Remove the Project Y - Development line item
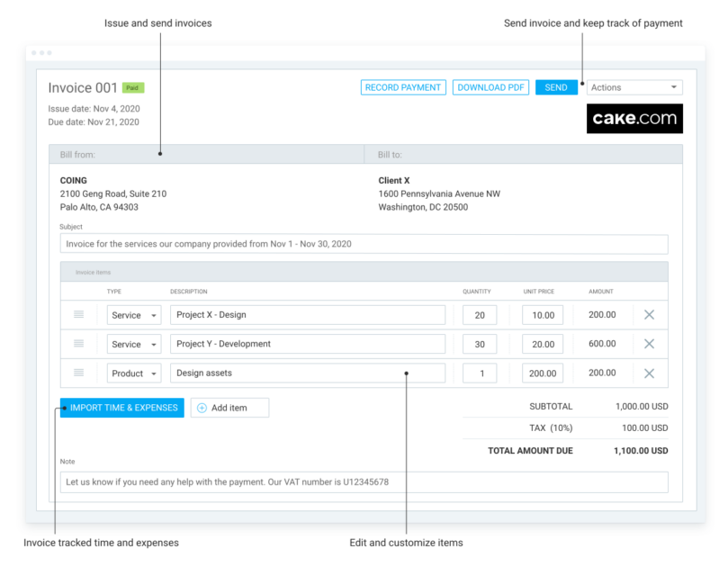The image size is (728, 567). 649,343
